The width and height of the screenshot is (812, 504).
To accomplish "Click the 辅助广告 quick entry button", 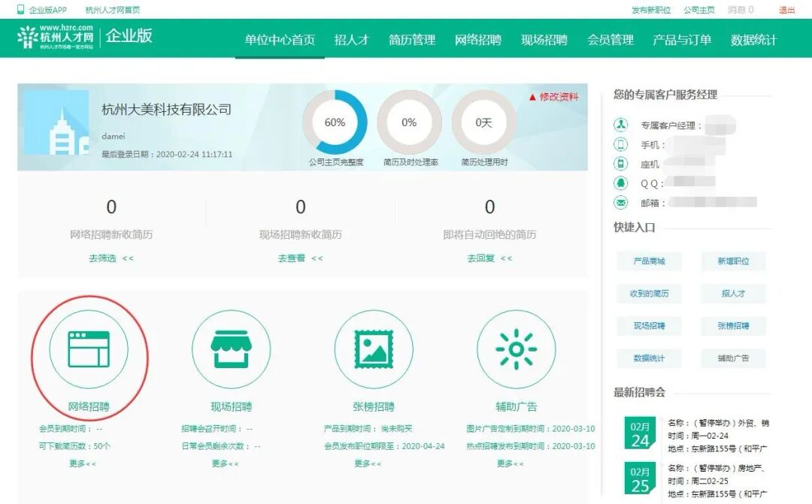I will 733,358.
